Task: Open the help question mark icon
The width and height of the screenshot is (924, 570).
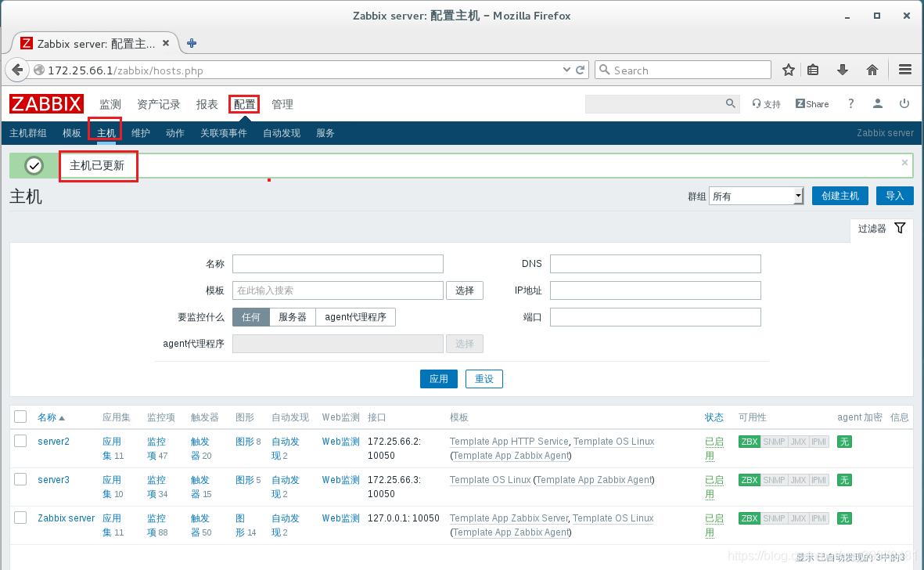Action: click(851, 104)
